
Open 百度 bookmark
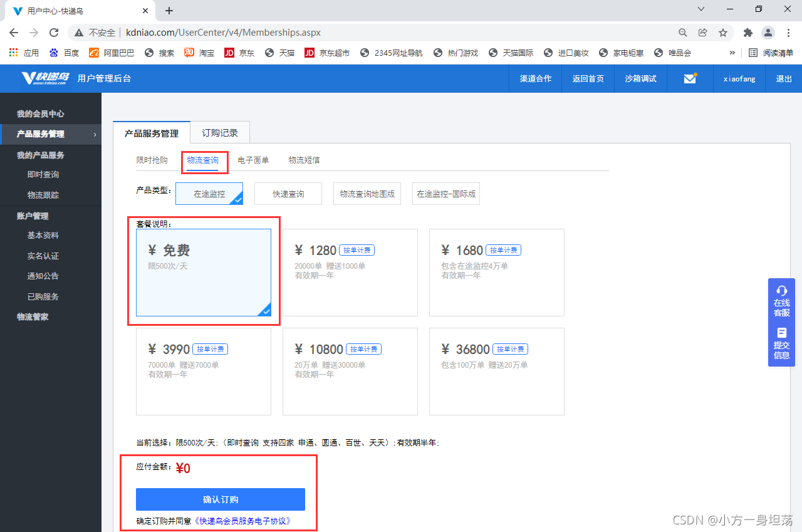click(64, 53)
